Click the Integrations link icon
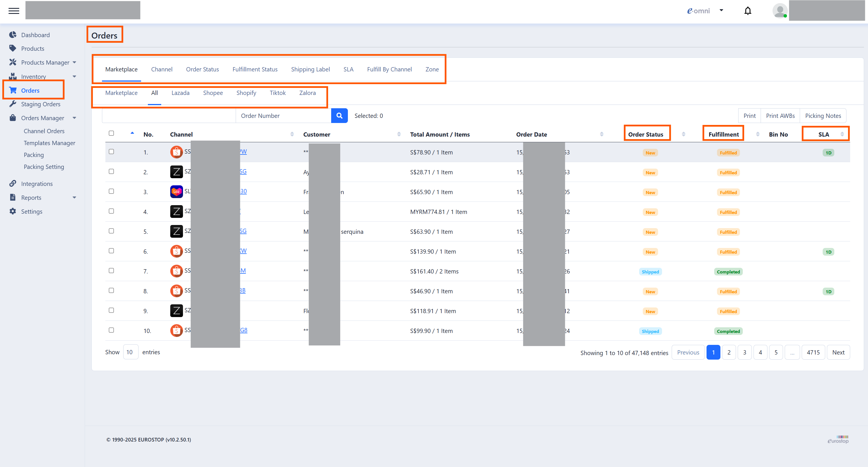The image size is (868, 467). [x=13, y=183]
